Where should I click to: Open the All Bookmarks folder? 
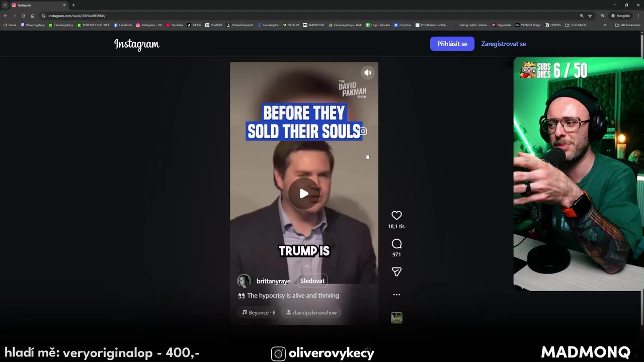click(627, 25)
